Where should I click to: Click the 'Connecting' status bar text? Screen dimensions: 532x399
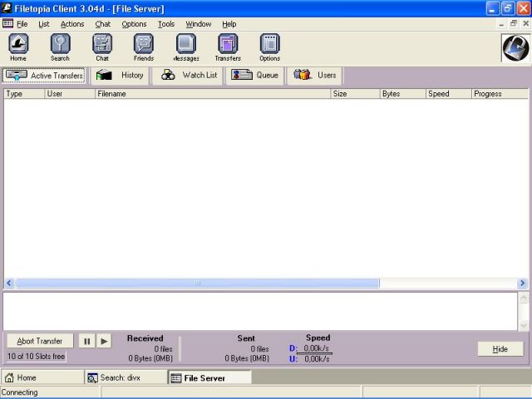point(20,392)
